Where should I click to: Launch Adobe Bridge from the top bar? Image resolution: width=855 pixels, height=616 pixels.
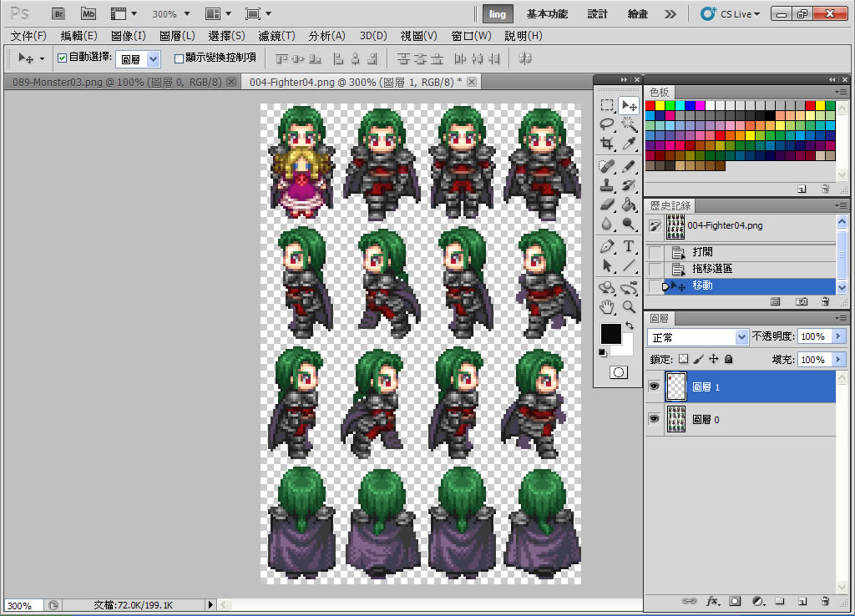click(x=58, y=14)
